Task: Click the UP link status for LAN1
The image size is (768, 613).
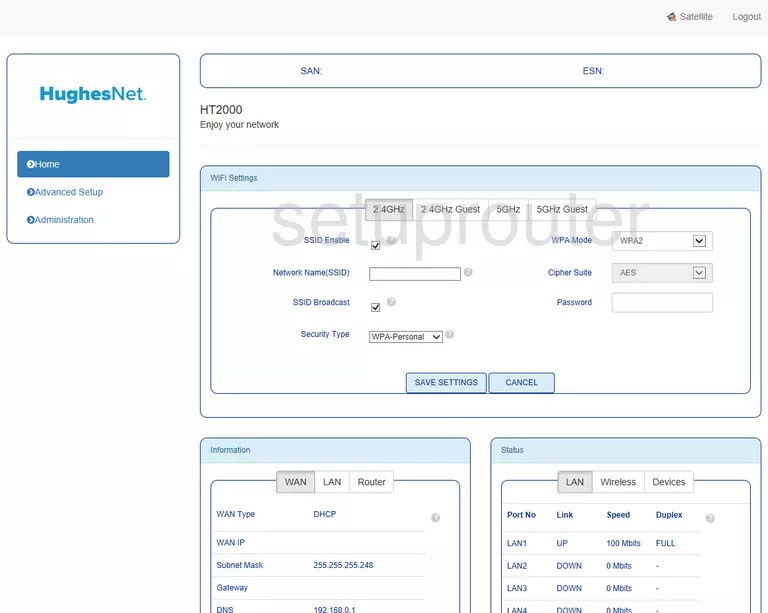Action: pos(562,543)
